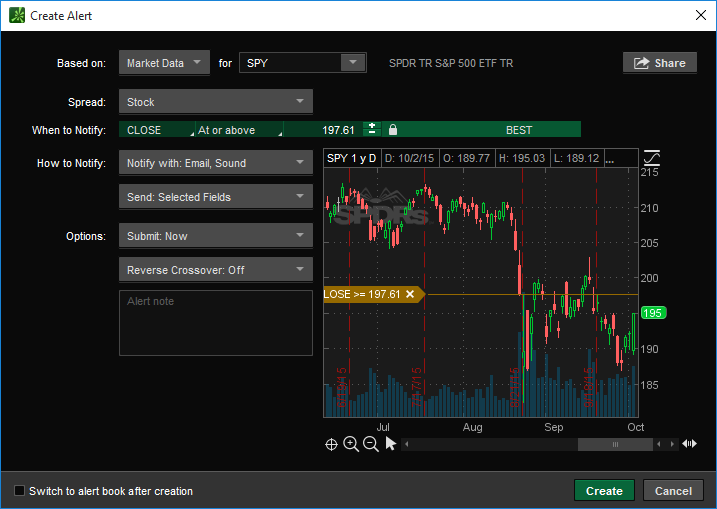Click the zoom out magnifier icon

pos(370,444)
